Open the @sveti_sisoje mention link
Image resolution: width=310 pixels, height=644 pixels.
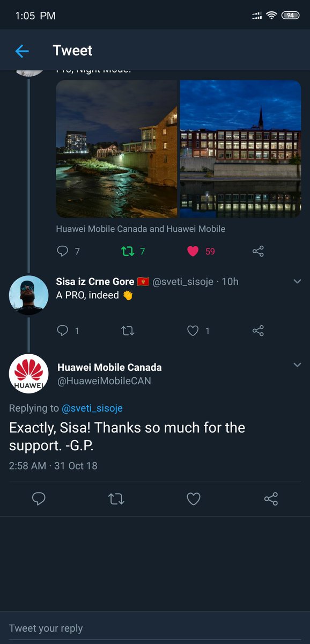tap(92, 408)
